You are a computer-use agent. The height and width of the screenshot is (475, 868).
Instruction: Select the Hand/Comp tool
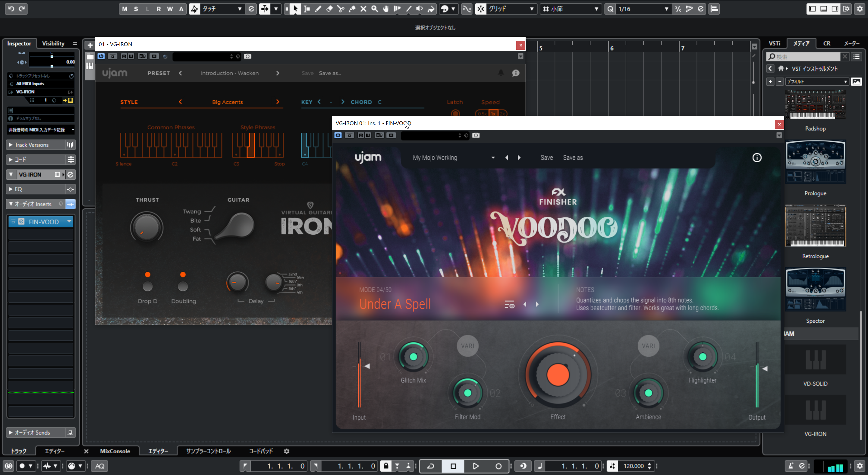[386, 9]
